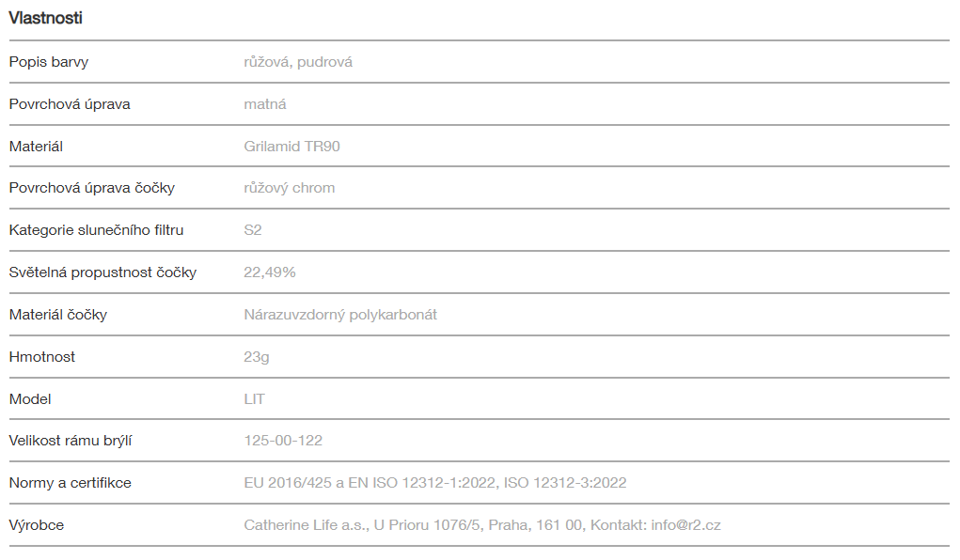Click the Vlastnosti heading
960x560 pixels.
point(48,18)
